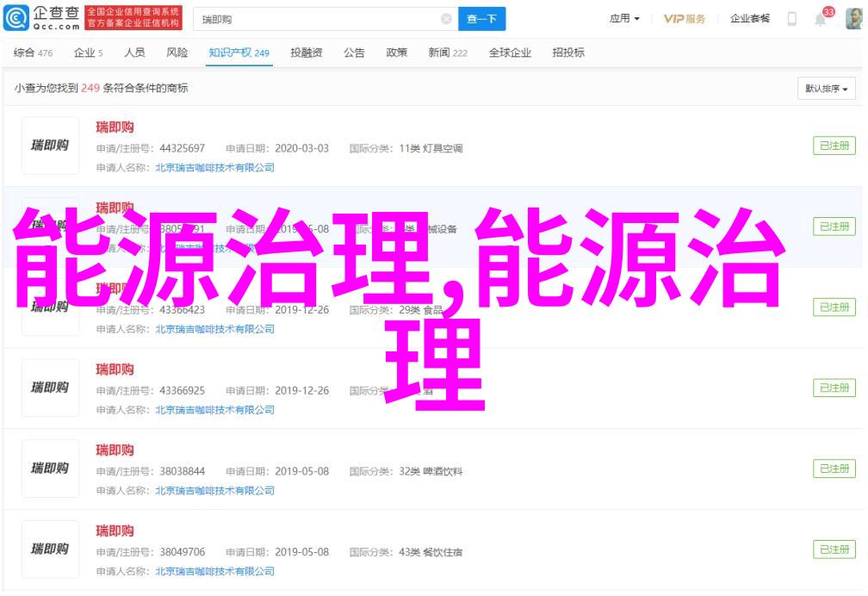The image size is (868, 596).
Task: Switch to the 招投标 tab
Action: pos(568,53)
